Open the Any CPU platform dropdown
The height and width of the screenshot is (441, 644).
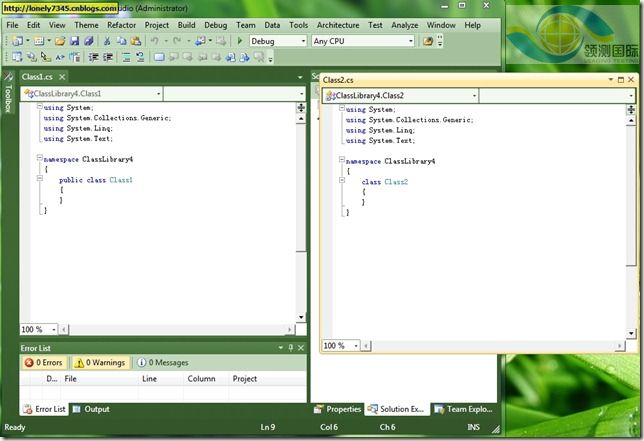tap(363, 41)
